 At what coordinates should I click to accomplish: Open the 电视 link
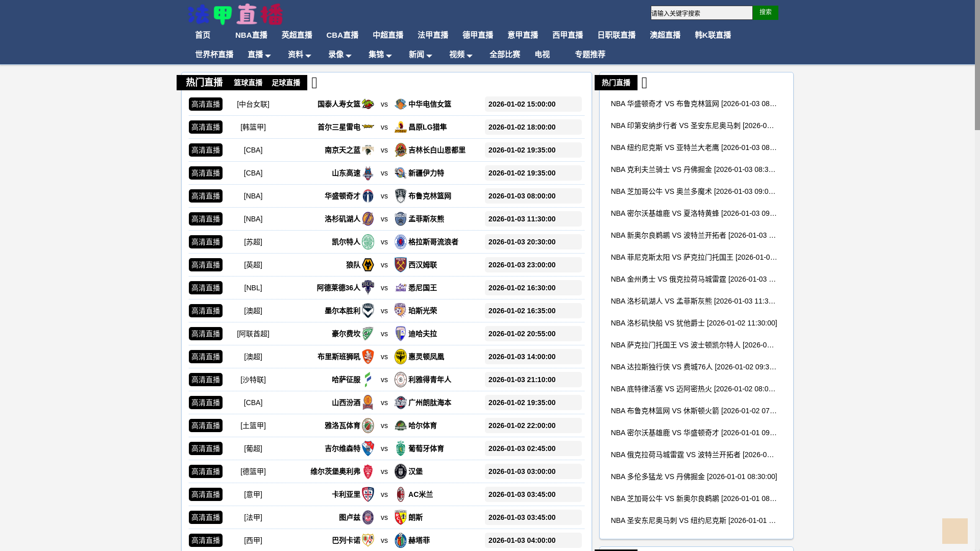click(x=542, y=55)
